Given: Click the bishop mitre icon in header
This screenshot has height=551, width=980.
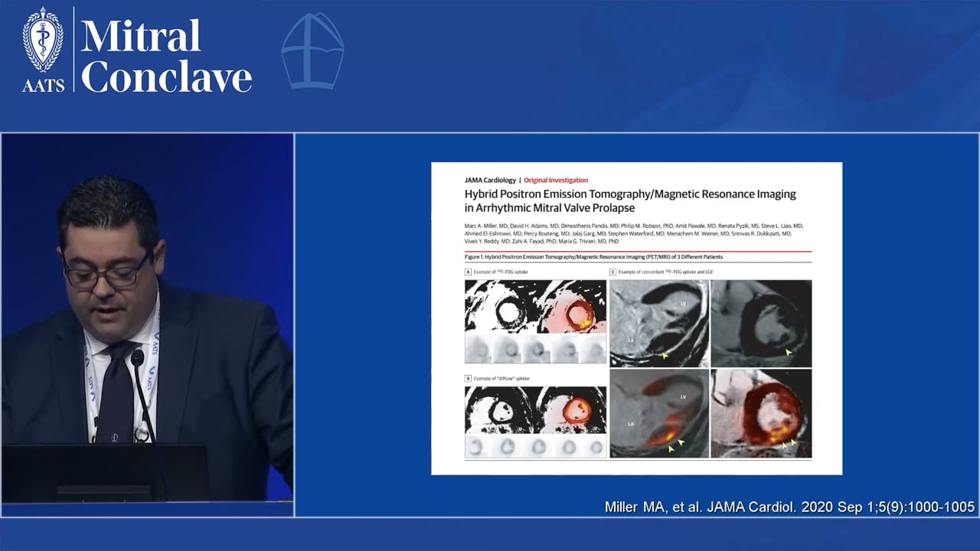Looking at the screenshot, I should [x=312, y=51].
